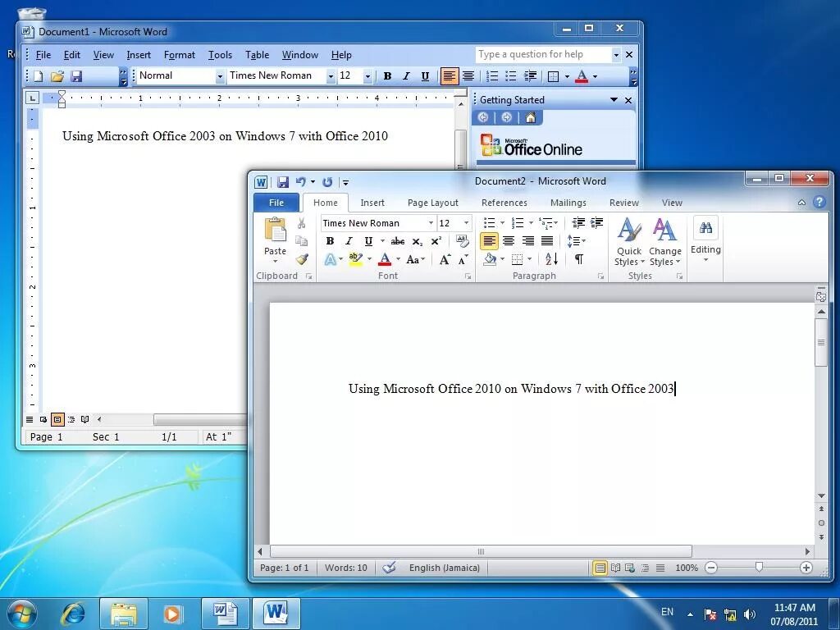Viewport: 840px width, 630px height.
Task: Open Font dropdown arrow in Word 2003 toolbar
Action: point(331,76)
